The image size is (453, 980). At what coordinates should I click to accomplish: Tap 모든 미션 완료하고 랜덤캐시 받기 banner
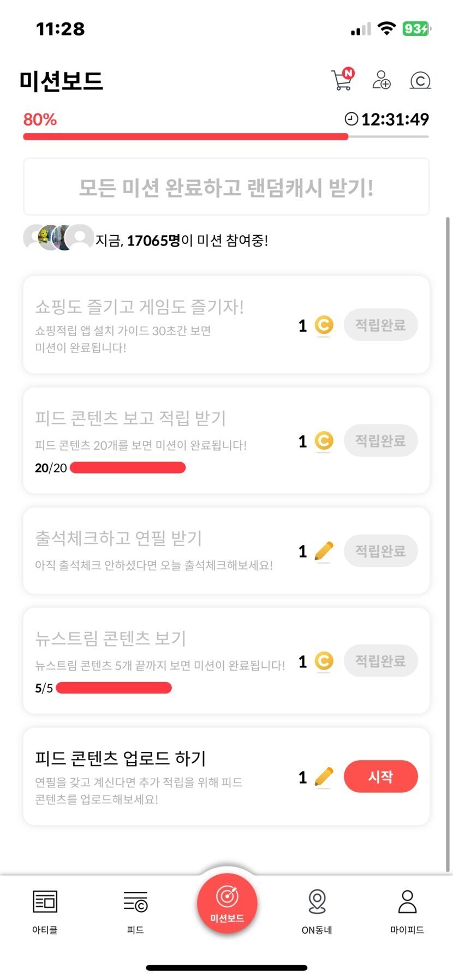[226, 187]
